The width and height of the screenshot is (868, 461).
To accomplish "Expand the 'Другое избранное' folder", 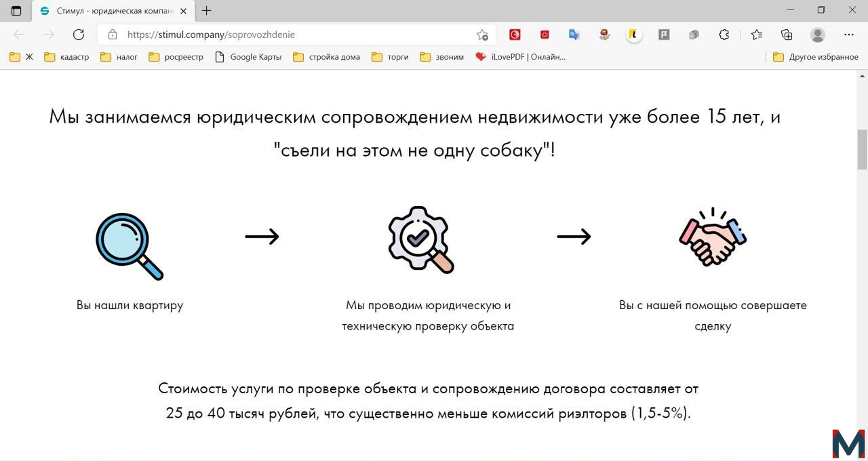I will pos(816,57).
